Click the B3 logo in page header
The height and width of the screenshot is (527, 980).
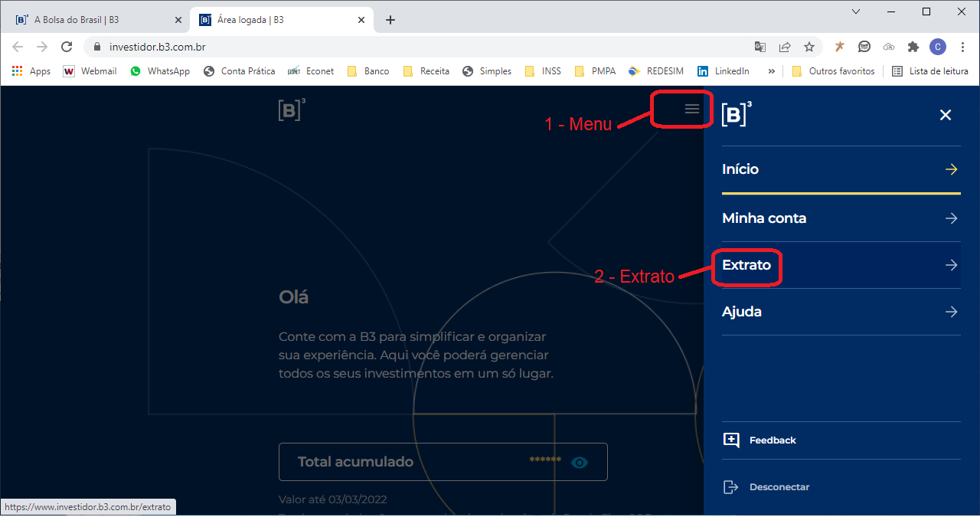click(x=292, y=110)
